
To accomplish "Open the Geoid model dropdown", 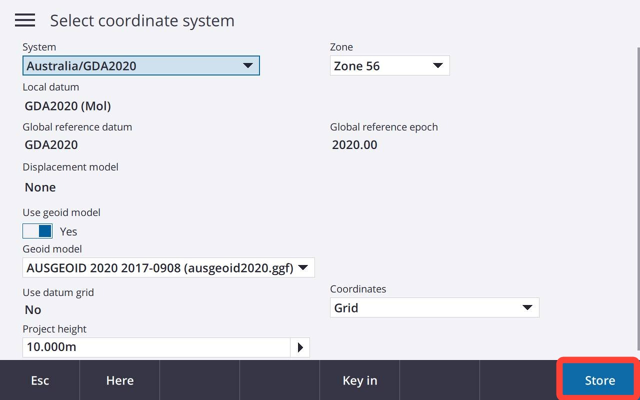I will pyautogui.click(x=168, y=268).
